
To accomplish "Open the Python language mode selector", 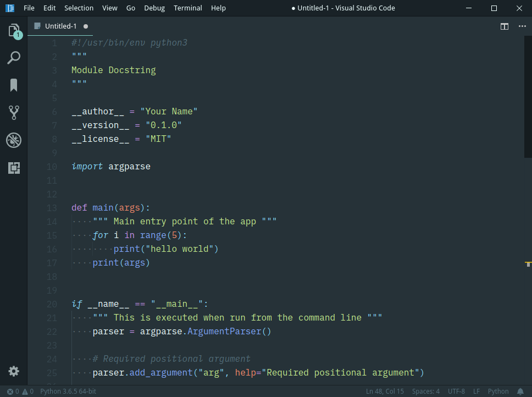I will (x=498, y=391).
